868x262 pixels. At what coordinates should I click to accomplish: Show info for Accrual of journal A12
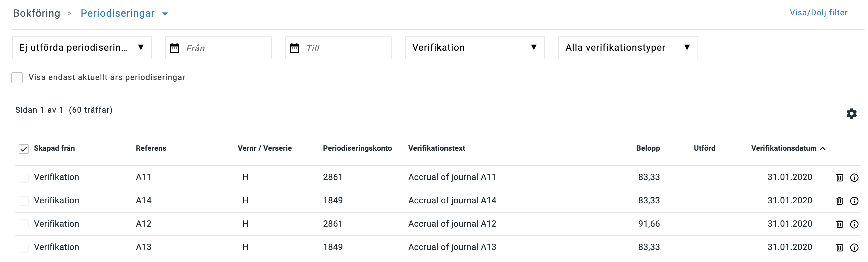pyautogui.click(x=854, y=224)
